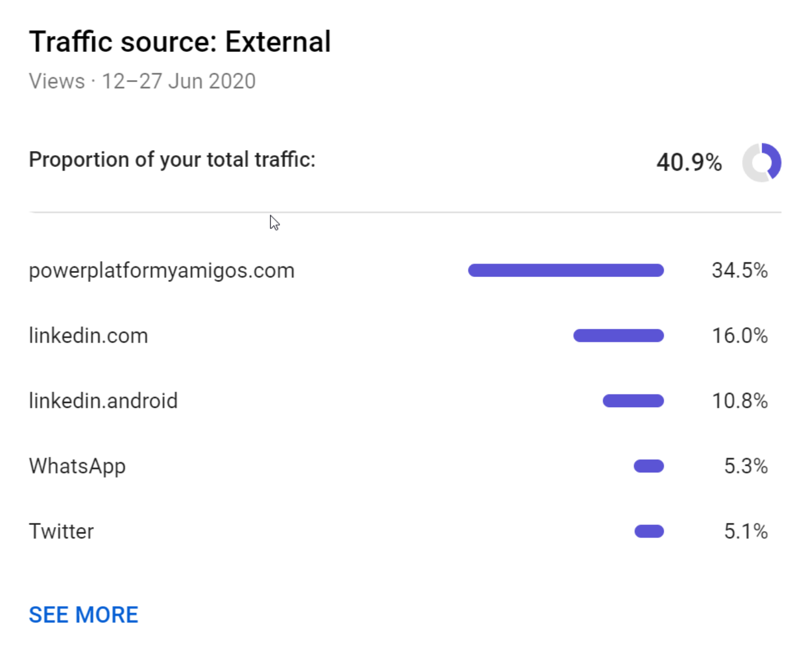Image resolution: width=812 pixels, height=669 pixels.
Task: Select the powerplatformyamigos.com source label
Action: (x=161, y=270)
